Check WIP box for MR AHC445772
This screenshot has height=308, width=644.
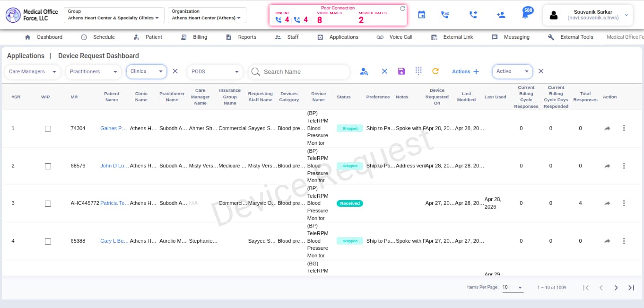[x=48, y=204]
